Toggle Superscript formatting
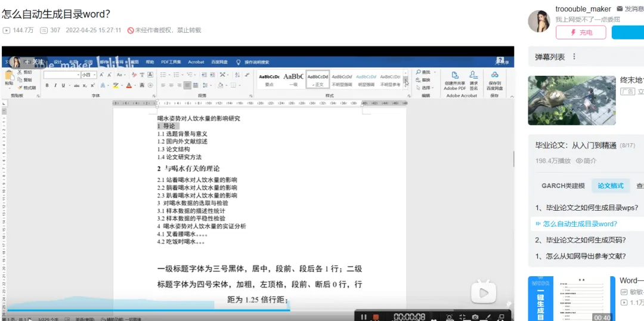This screenshot has height=321, width=644. pos(92,85)
